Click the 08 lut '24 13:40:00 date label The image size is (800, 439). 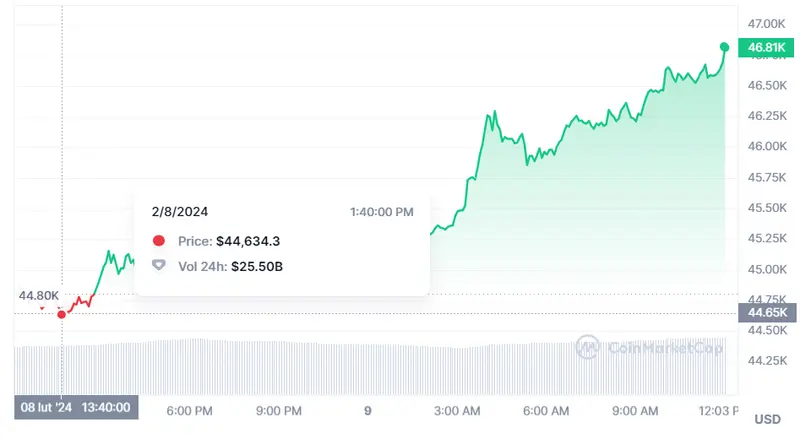77,408
